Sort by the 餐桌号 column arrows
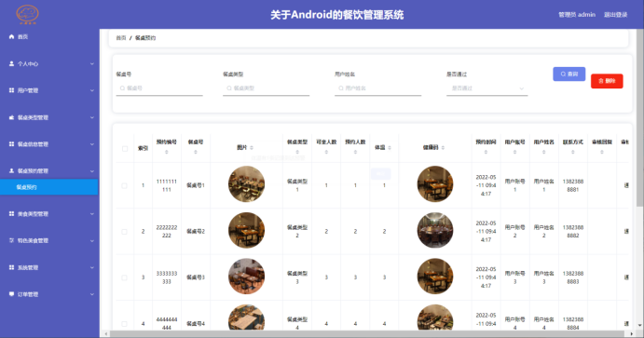The width and height of the screenshot is (644, 338). (x=196, y=152)
